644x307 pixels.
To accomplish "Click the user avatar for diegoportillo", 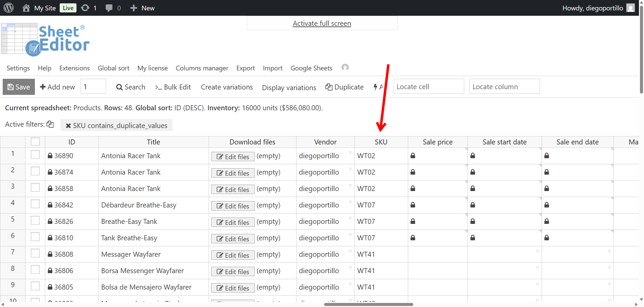I will click(x=631, y=8).
